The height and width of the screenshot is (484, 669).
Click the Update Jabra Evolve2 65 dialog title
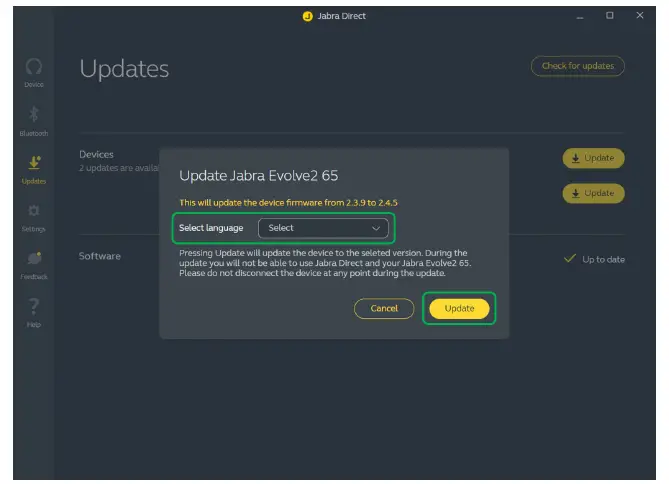[x=259, y=175]
